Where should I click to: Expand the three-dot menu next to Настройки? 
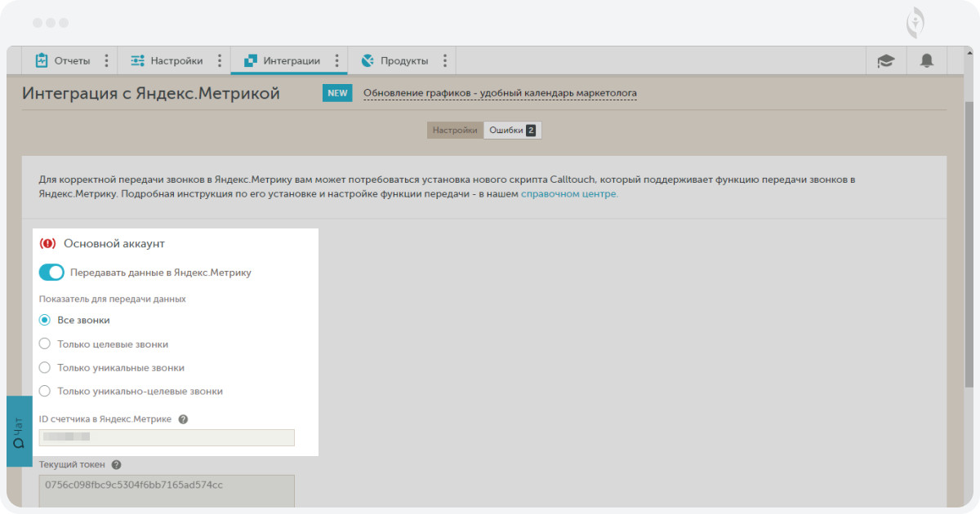[220, 60]
